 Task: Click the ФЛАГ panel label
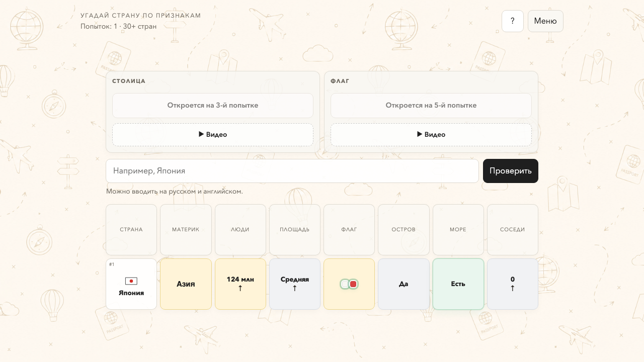click(340, 81)
